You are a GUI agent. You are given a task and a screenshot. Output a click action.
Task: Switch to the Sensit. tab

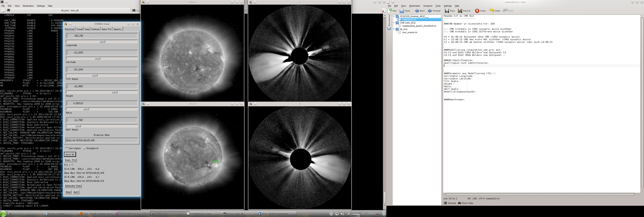coord(118,29)
